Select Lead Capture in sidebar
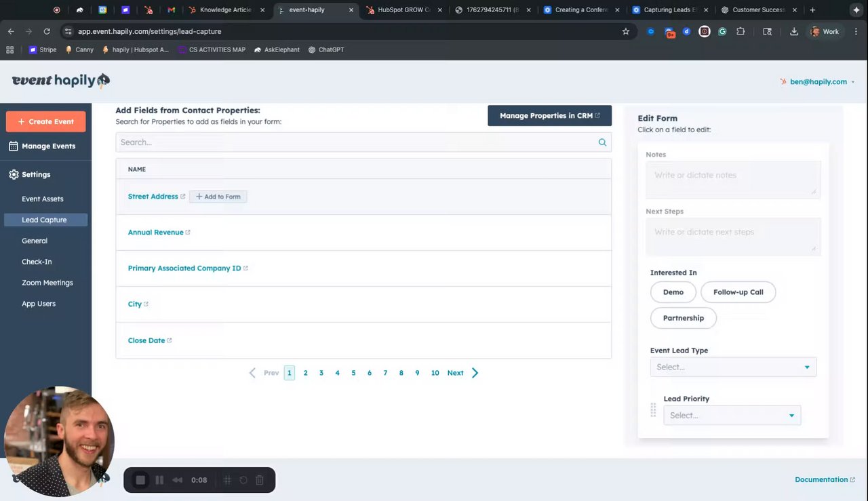The height and width of the screenshot is (501, 868). pyautogui.click(x=45, y=220)
